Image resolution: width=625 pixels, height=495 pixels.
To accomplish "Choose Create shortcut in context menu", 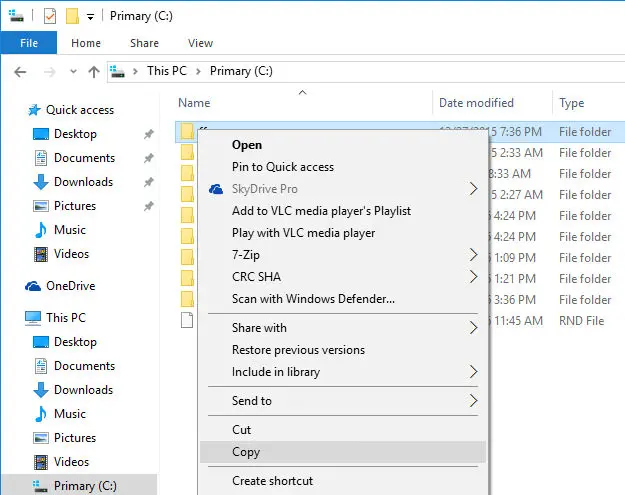I will coord(342,481).
